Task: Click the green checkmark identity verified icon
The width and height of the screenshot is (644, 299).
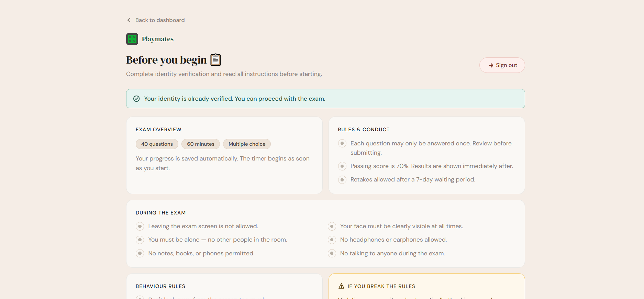Action: (x=136, y=99)
